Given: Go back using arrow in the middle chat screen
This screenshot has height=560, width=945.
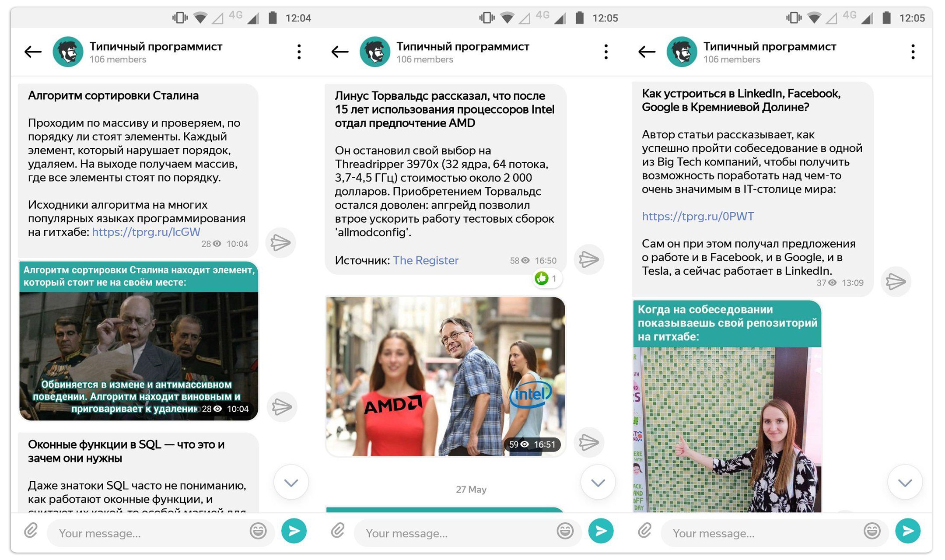Looking at the screenshot, I should pos(340,52).
